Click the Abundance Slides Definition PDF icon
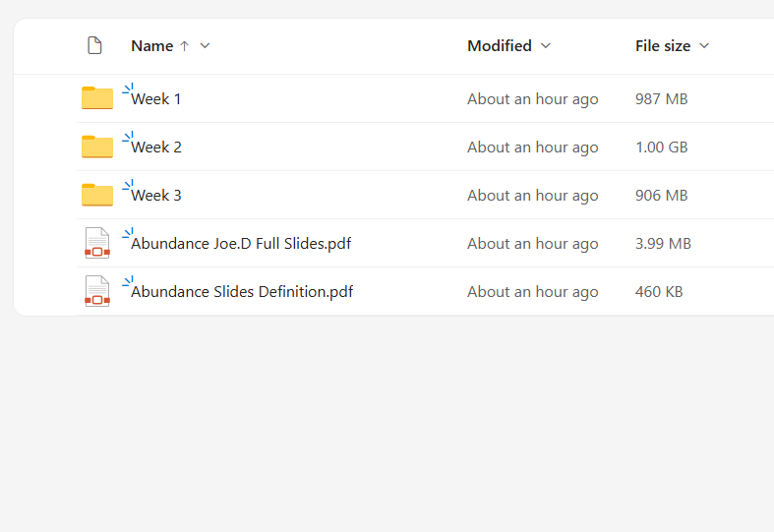The height and width of the screenshot is (532, 774). (x=97, y=291)
